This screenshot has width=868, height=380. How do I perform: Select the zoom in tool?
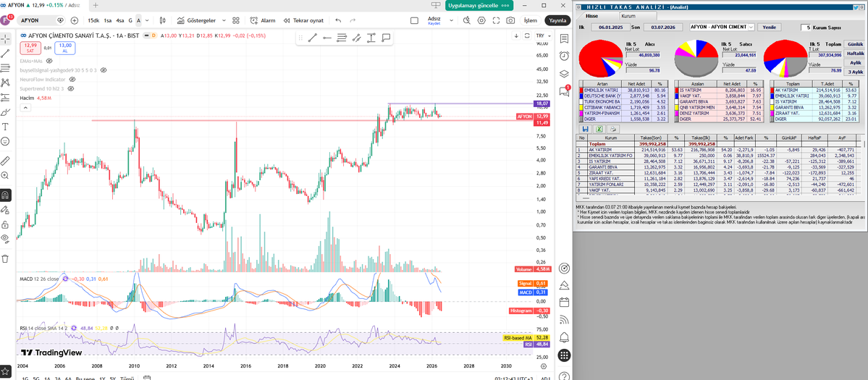[x=6, y=175]
